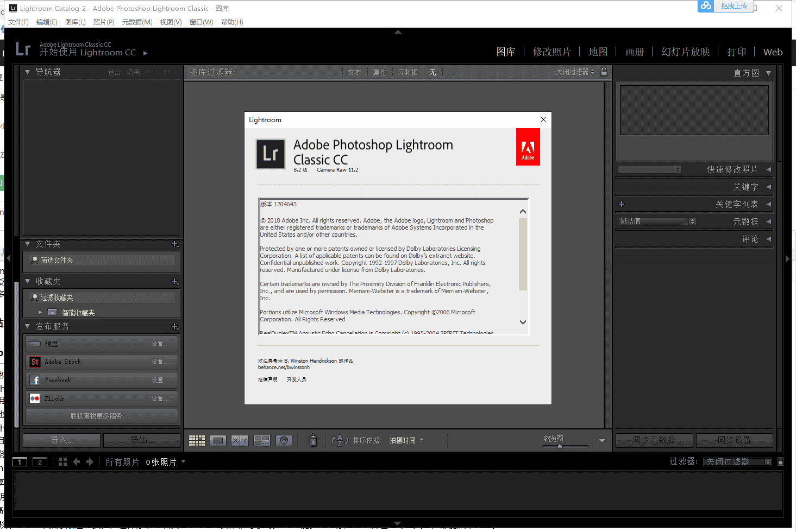Click the 导入 button in the left panel
The width and height of the screenshot is (796, 532).
click(61, 440)
